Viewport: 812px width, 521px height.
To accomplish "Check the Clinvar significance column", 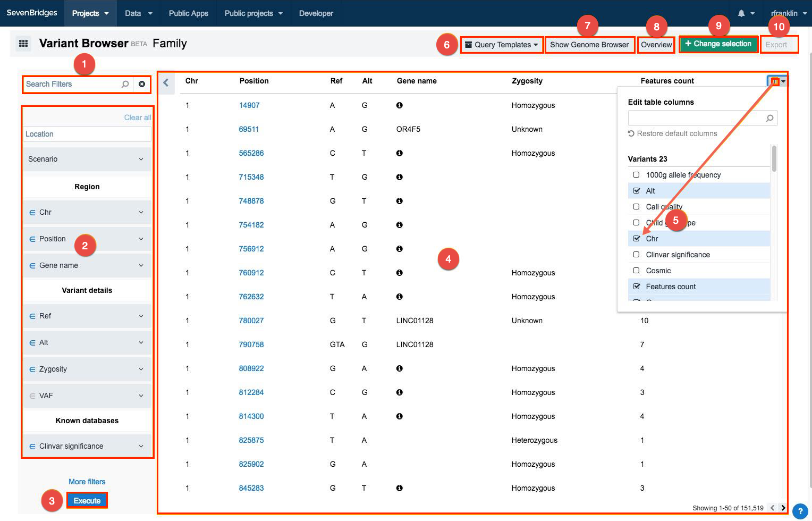I will (636, 255).
